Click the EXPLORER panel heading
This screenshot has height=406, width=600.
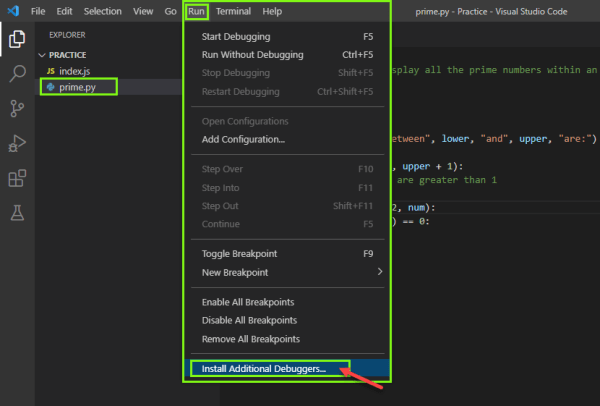(x=67, y=35)
